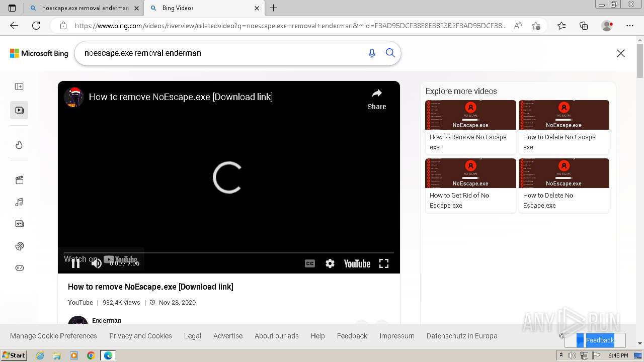Image resolution: width=644 pixels, height=362 pixels.
Task: Open the Music note sidebar icon
Action: tap(19, 202)
